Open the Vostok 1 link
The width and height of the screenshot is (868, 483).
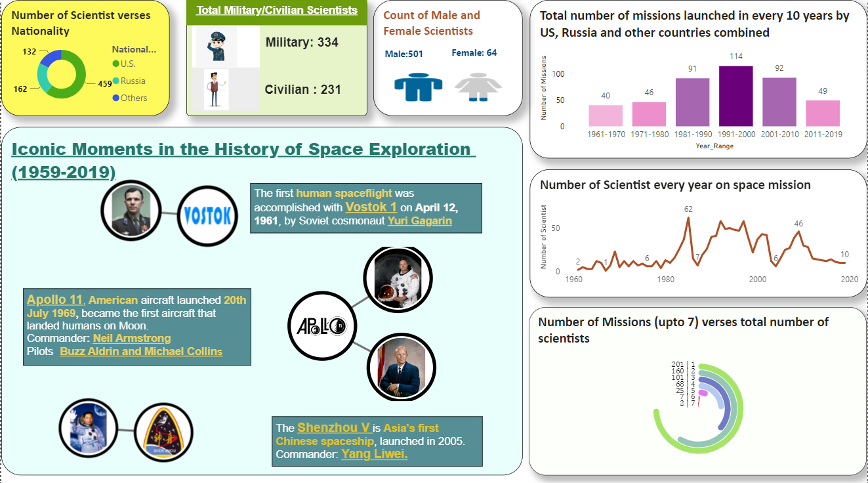pyautogui.click(x=372, y=207)
